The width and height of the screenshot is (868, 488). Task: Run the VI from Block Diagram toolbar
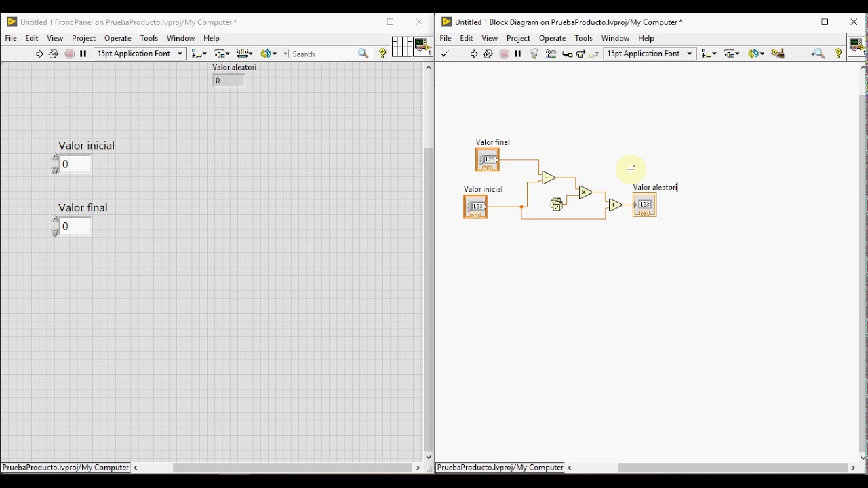click(474, 54)
